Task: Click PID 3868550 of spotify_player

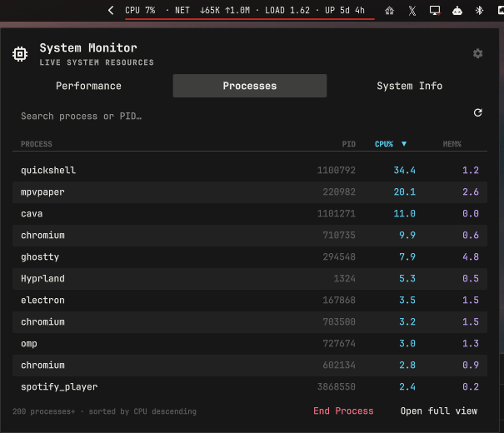Action: pyautogui.click(x=337, y=386)
